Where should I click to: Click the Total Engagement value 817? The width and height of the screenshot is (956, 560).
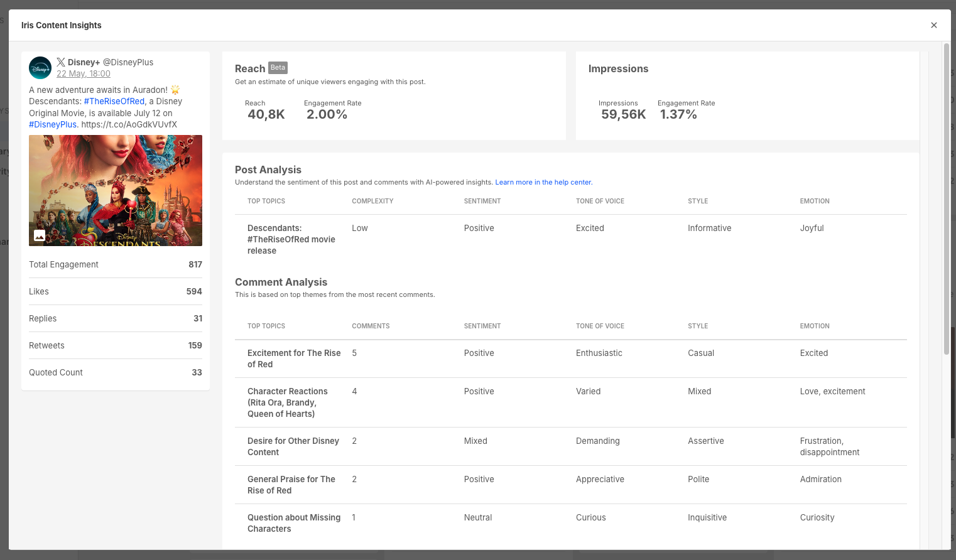click(195, 264)
